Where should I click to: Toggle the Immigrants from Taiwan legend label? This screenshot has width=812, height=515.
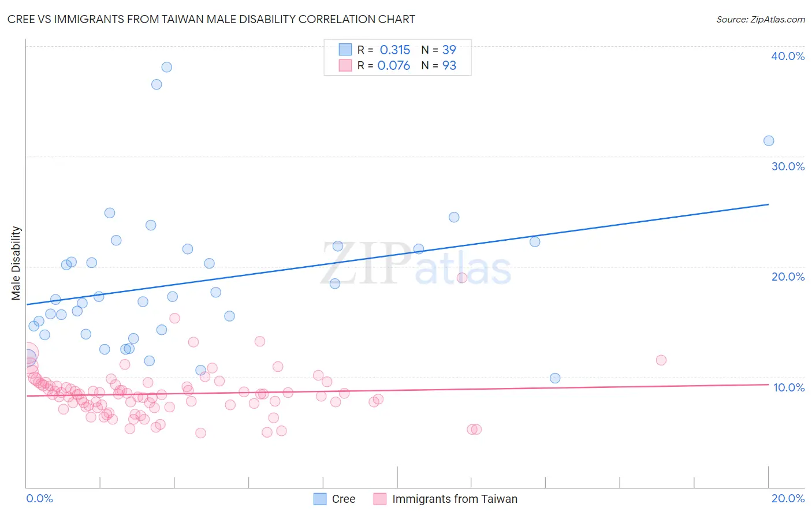[x=455, y=499]
